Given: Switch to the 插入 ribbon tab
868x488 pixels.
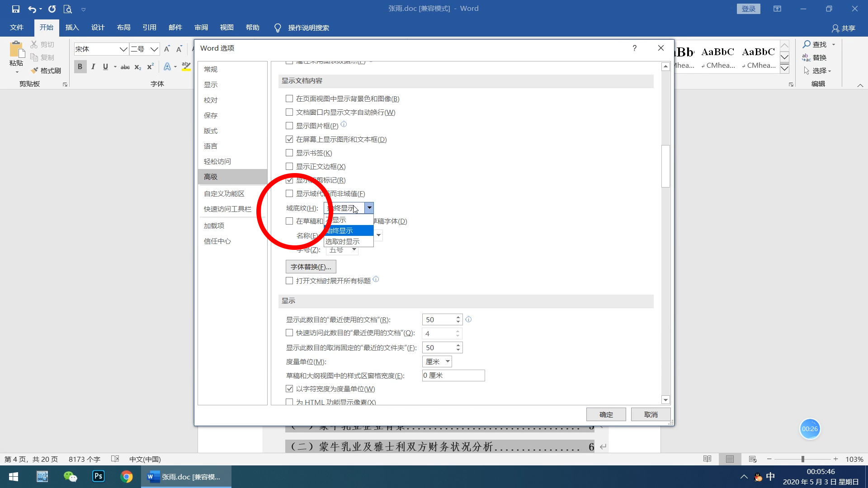Looking at the screenshot, I should (72, 28).
